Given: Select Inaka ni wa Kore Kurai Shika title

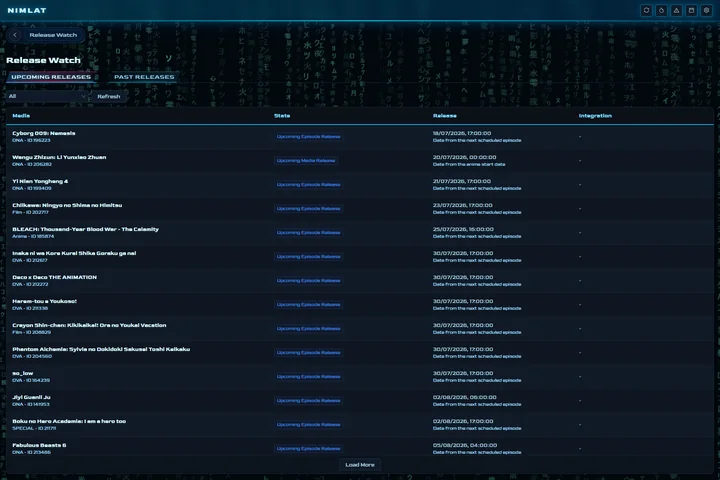Looking at the screenshot, I should [x=74, y=253].
